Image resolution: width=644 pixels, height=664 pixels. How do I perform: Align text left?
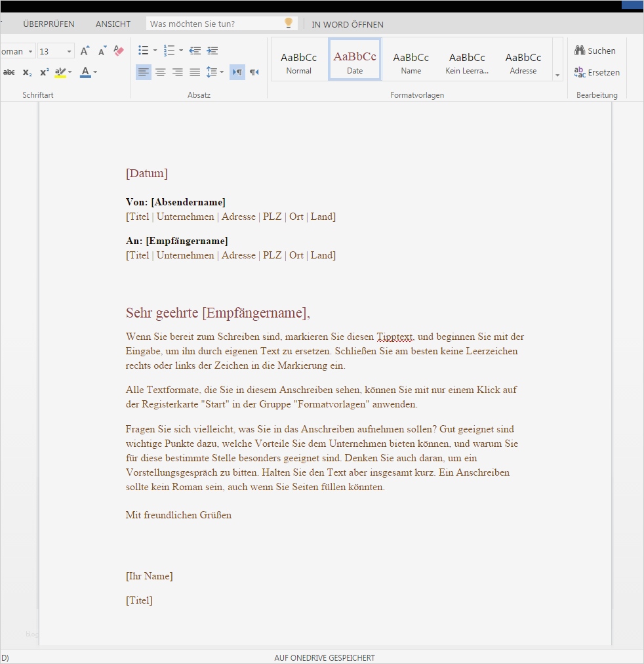pos(144,72)
